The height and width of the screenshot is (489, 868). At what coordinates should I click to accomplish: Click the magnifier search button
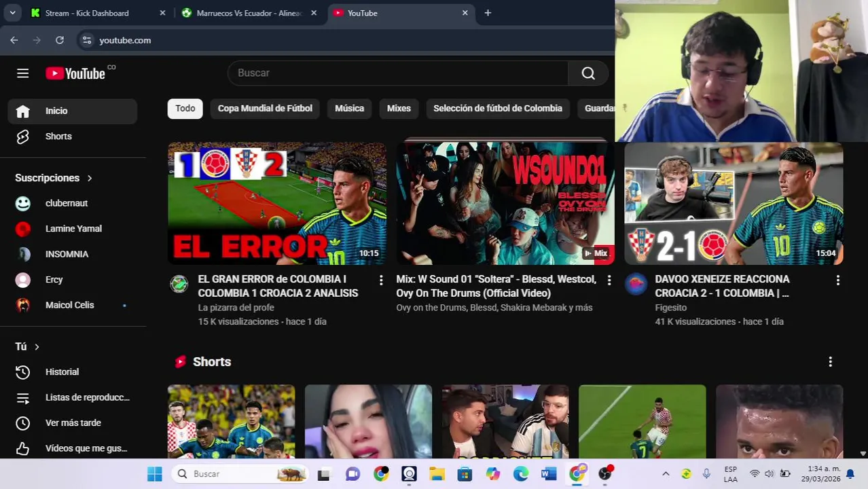[x=588, y=73]
